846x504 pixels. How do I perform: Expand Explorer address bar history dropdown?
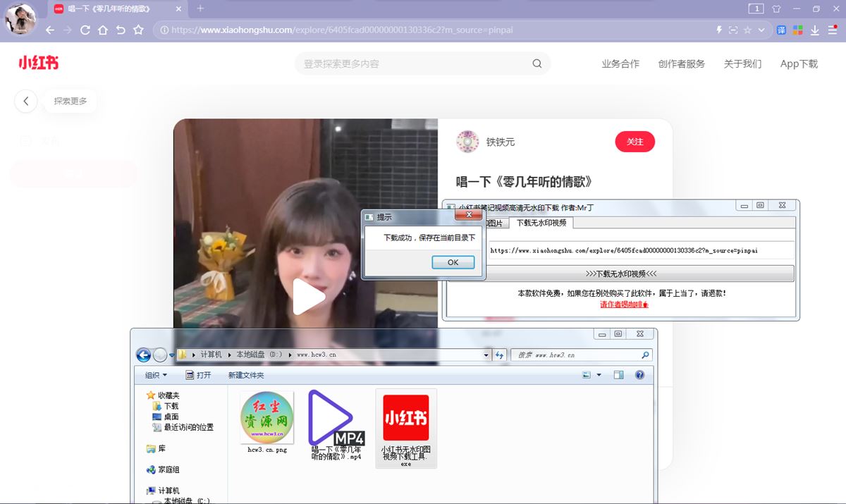point(486,355)
